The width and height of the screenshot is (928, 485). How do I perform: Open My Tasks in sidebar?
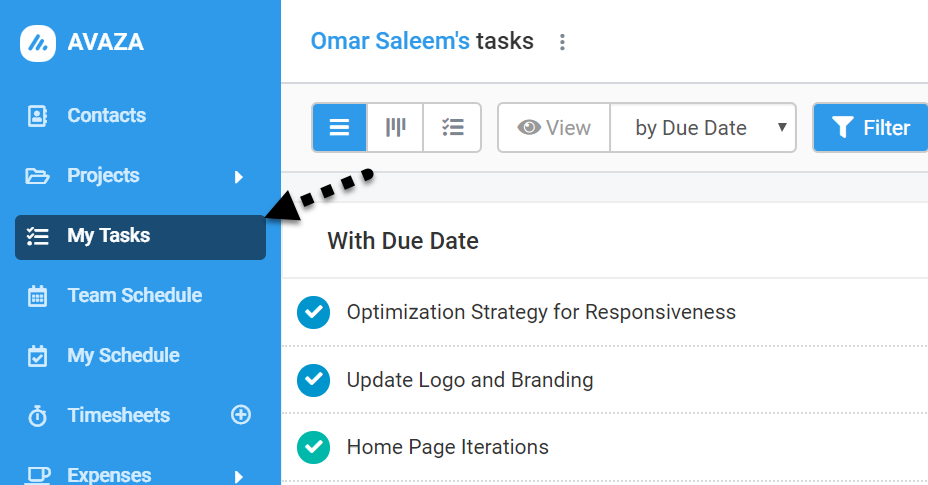point(140,237)
